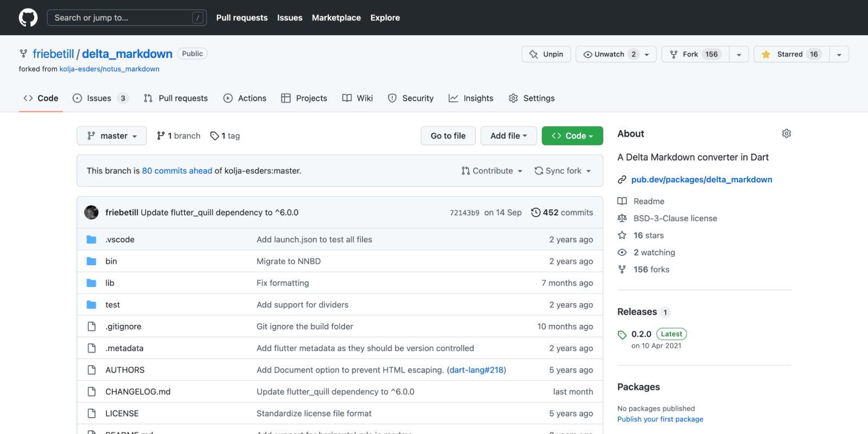Click the LICENSE file icon
The height and width of the screenshot is (434, 868).
tap(92, 413)
